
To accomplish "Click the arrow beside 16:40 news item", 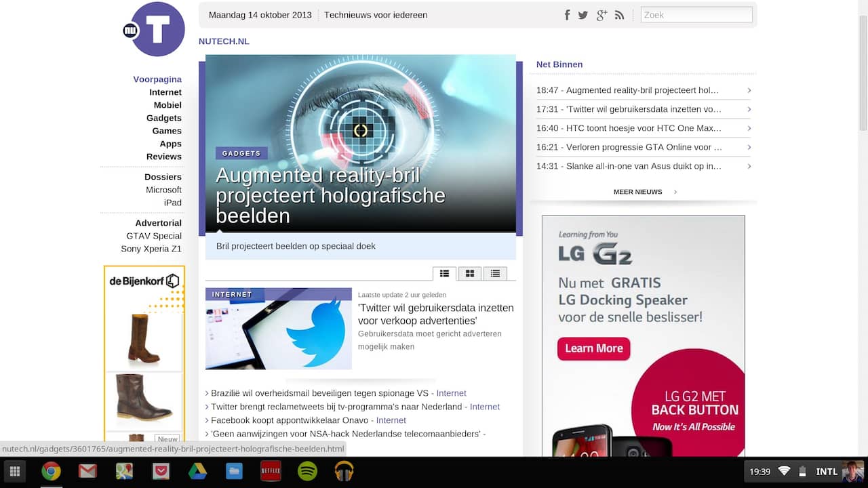I will pyautogui.click(x=749, y=128).
